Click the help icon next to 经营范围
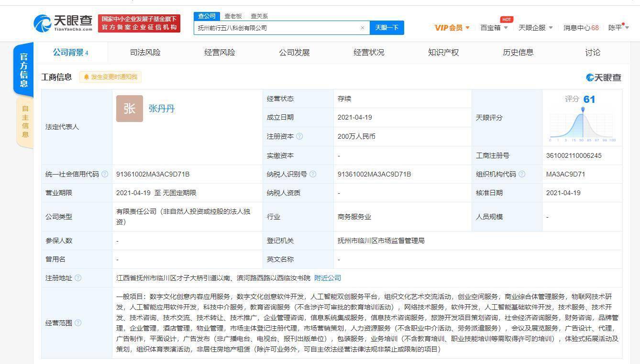Viewport: 640px width, 364px height. pyautogui.click(x=78, y=323)
